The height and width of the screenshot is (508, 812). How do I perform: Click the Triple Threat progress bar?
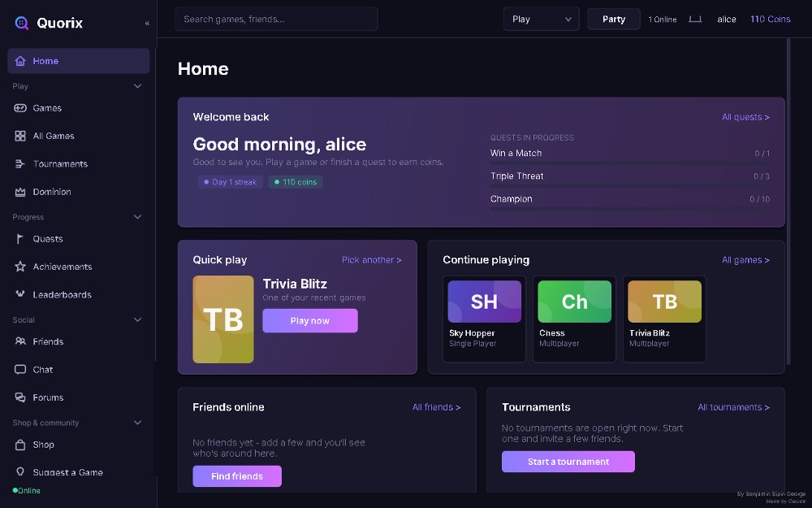[x=630, y=186]
